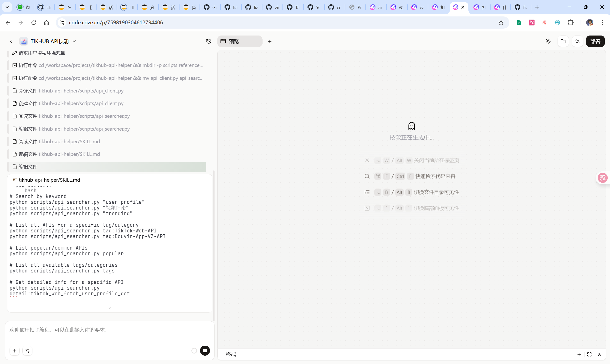Click the 部署 deploy button

[595, 41]
